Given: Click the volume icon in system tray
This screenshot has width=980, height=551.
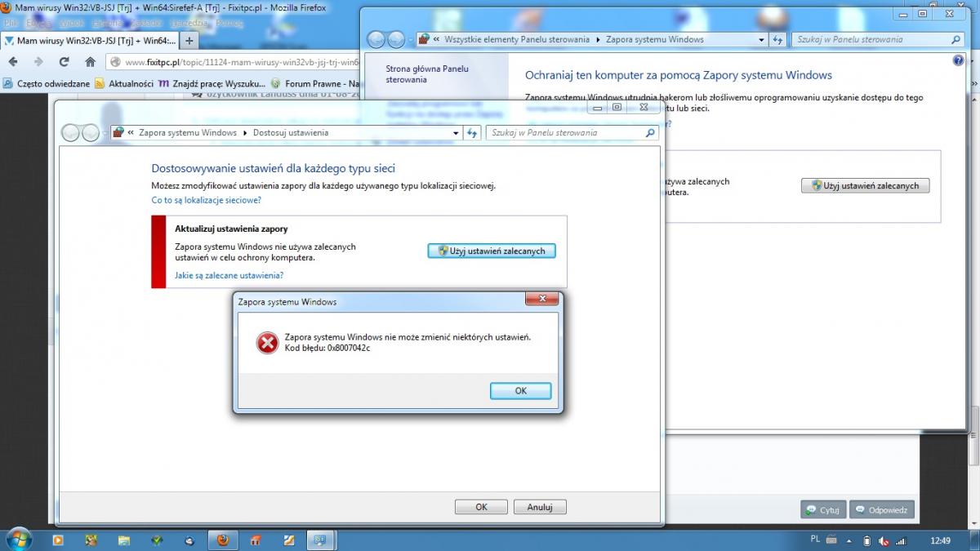Looking at the screenshot, I should (x=884, y=540).
